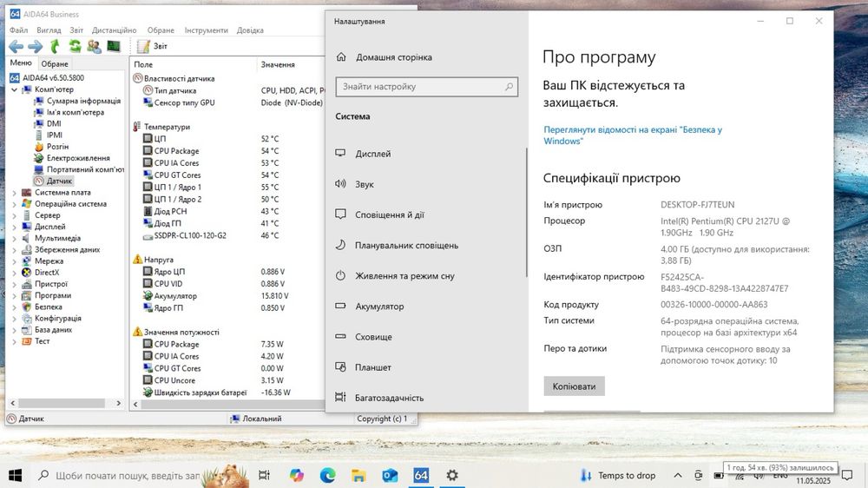This screenshot has height=488, width=868.
Task: Switch to the Обране tab
Action: [55, 63]
